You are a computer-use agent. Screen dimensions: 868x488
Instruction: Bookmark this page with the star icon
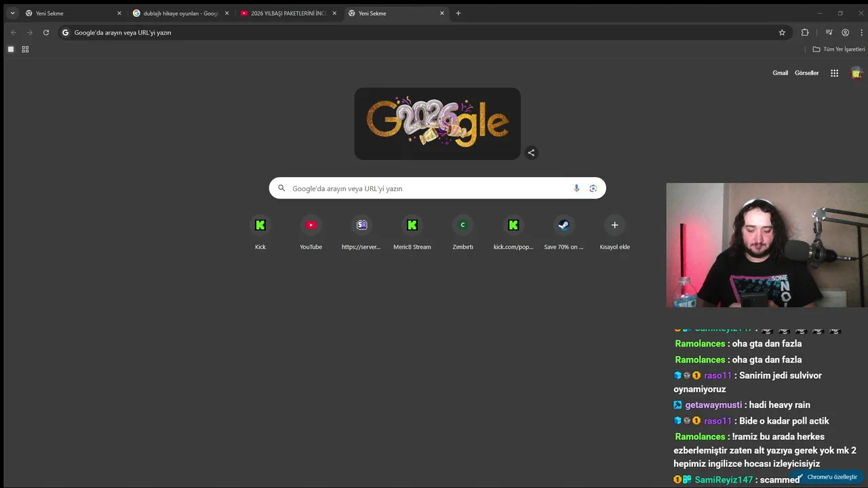tap(782, 33)
